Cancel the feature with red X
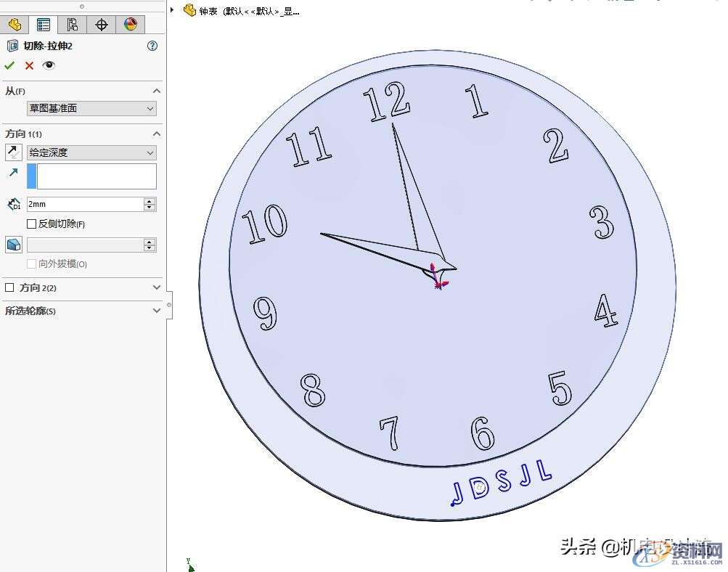728x572 pixels. pyautogui.click(x=29, y=65)
